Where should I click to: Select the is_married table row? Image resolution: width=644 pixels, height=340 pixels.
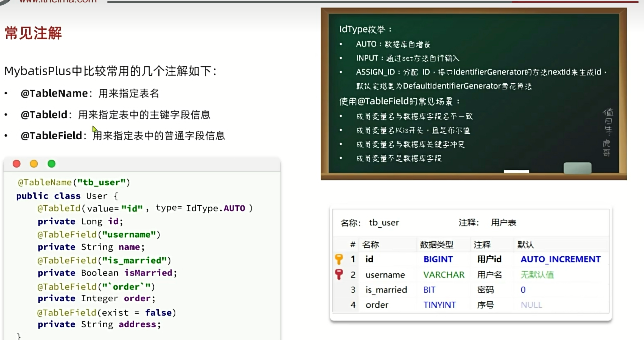[386, 290]
